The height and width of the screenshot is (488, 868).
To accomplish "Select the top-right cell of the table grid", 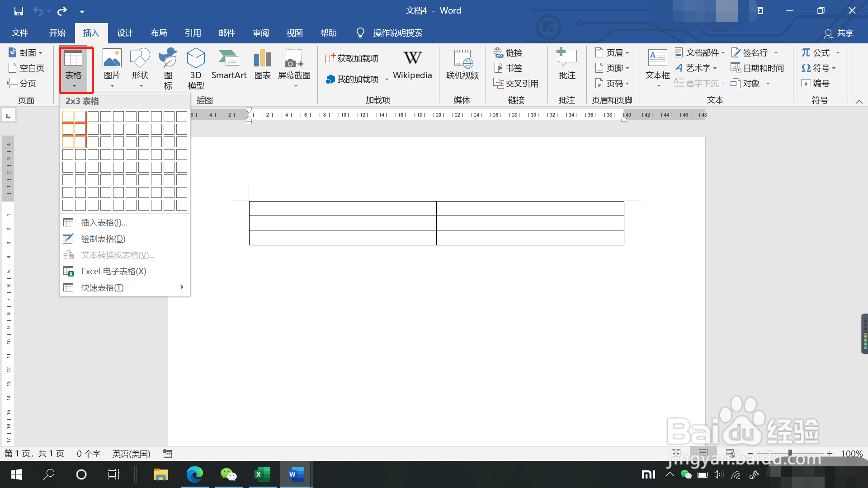I will [x=182, y=117].
